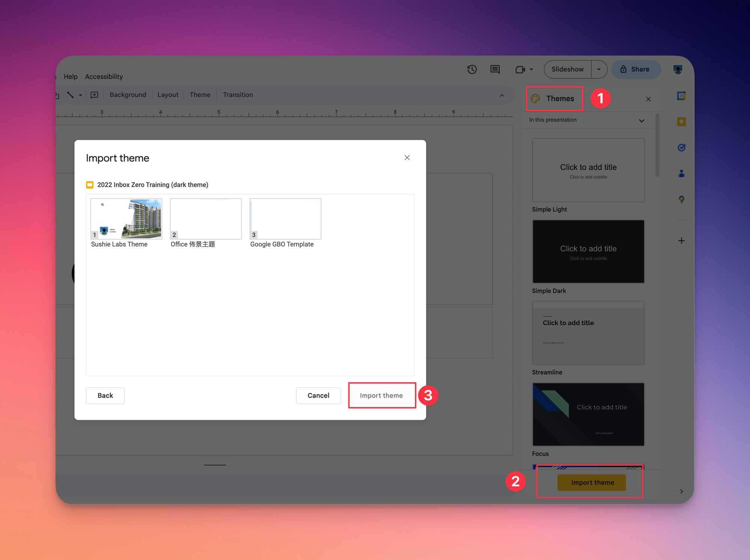Click the Slides file icon in dialog

(90, 185)
